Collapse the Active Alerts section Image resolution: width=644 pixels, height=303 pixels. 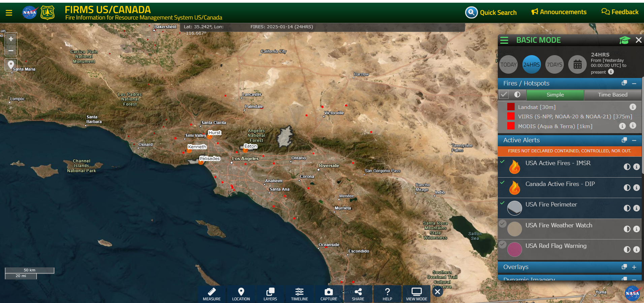point(634,140)
